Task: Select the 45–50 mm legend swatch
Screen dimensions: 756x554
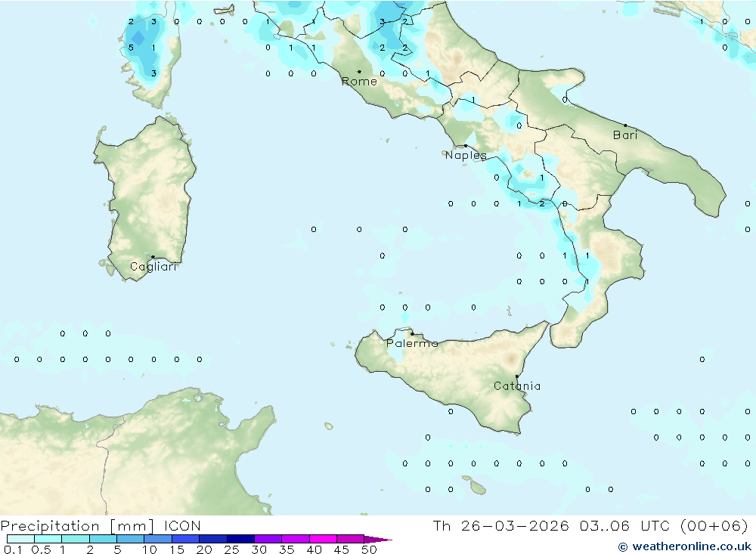Action: (351, 539)
